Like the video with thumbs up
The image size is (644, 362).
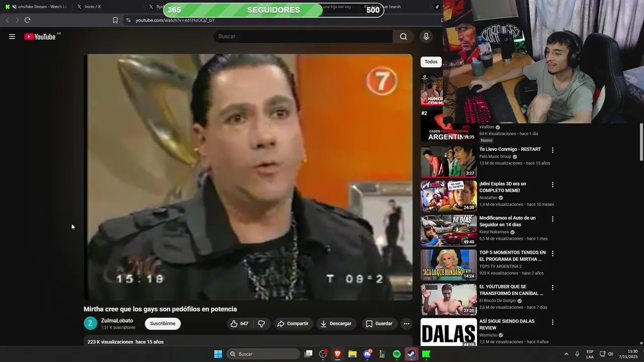pos(239,324)
